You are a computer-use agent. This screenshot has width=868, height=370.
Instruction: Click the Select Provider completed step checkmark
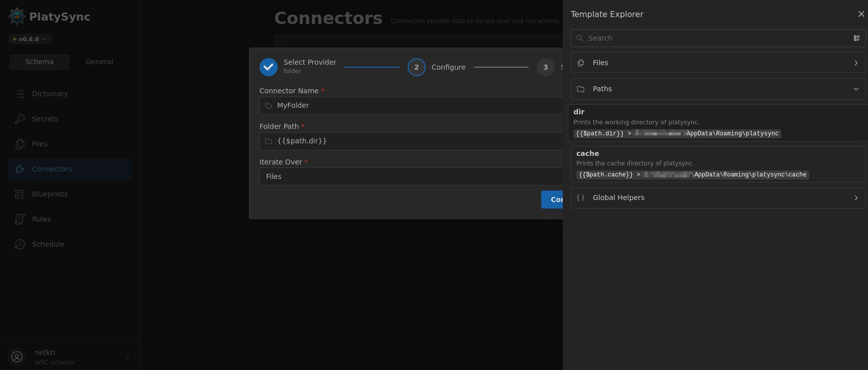269,67
